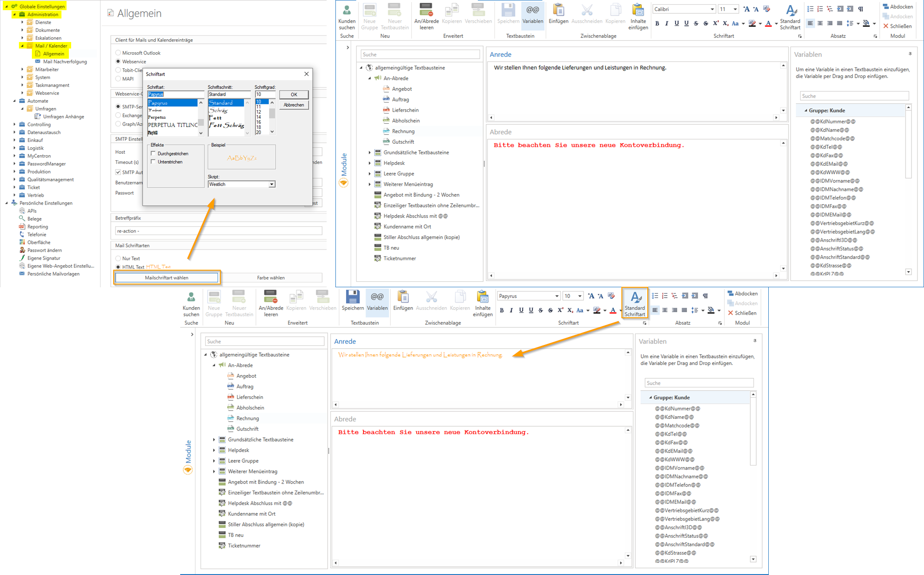Open Reporting in personal settings tree
Screen dimensions: 924x575
point(37,227)
